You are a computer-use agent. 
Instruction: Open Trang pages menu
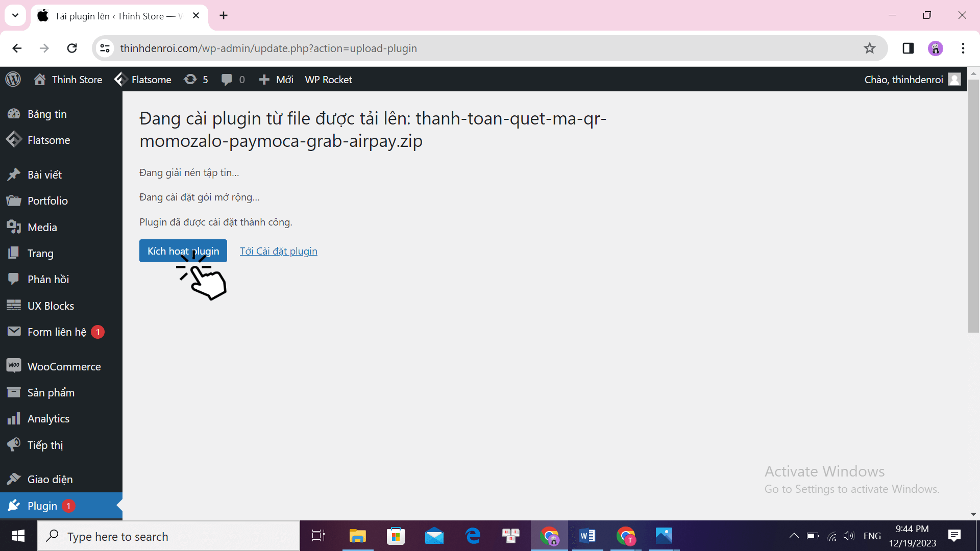click(x=61, y=253)
